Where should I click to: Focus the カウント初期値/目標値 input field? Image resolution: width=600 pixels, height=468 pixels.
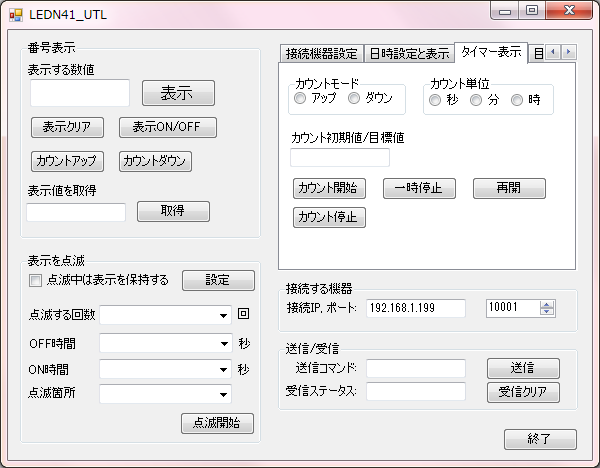(x=340, y=157)
